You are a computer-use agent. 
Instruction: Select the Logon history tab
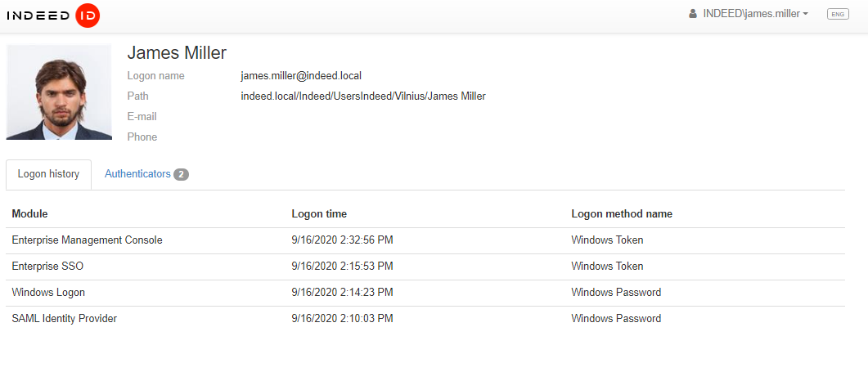click(x=48, y=174)
